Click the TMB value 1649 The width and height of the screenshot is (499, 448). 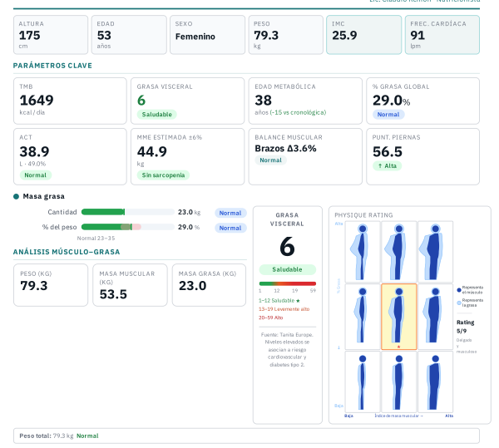(x=37, y=101)
